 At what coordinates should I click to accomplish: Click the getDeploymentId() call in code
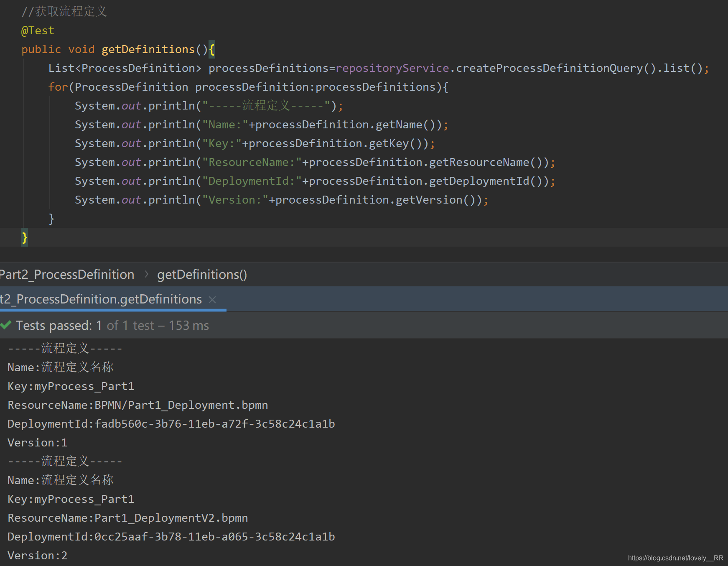click(486, 181)
